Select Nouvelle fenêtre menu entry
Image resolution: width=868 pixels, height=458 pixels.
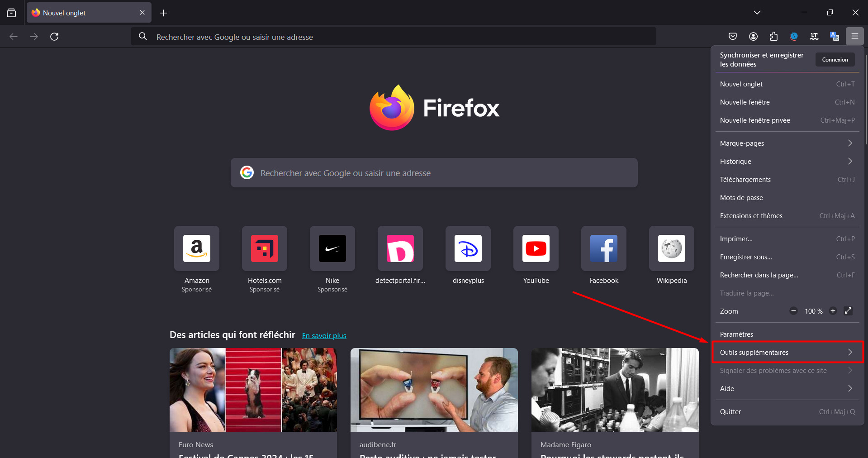tap(787, 102)
